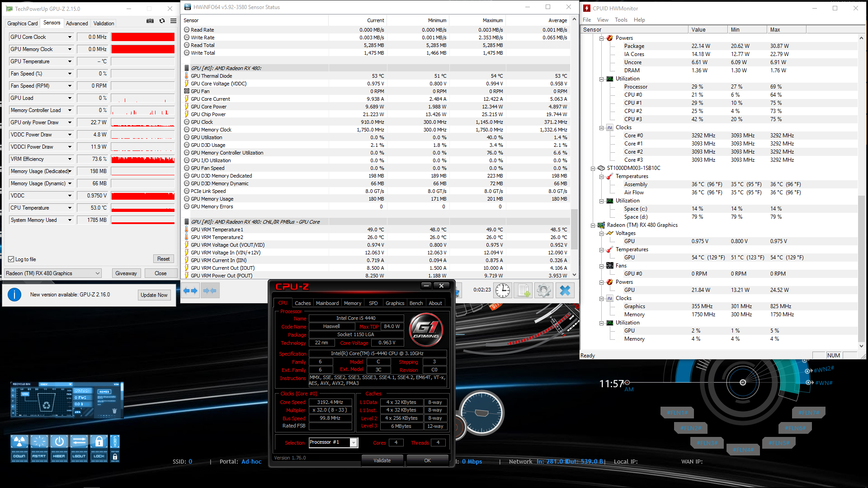868x488 pixels.
Task: Click the RSTRT restart label button
Action: (x=39, y=456)
